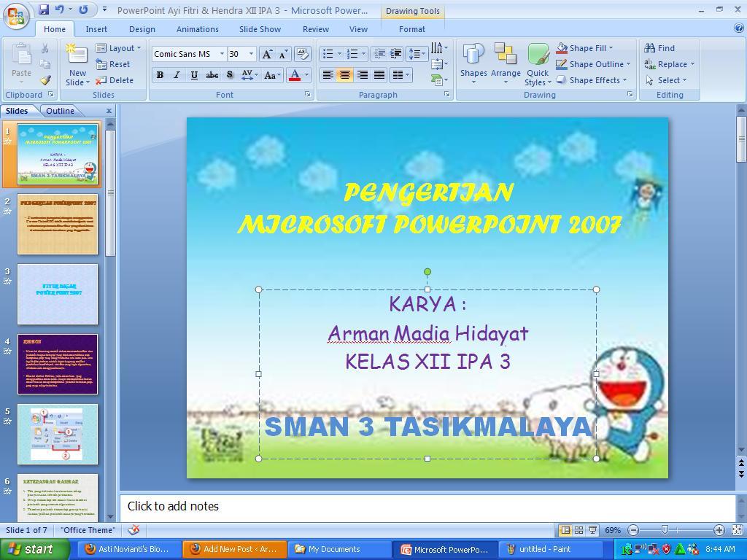Toggle Text Shadow formatting

click(230, 75)
